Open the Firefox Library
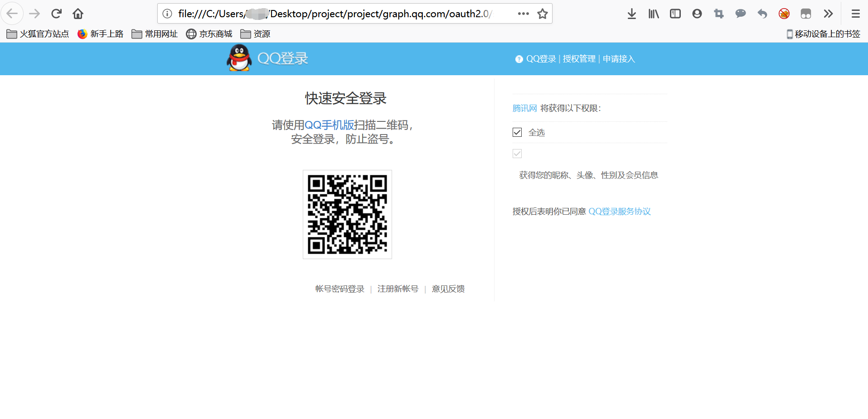Screen dimensions: 868x419 coord(653,14)
